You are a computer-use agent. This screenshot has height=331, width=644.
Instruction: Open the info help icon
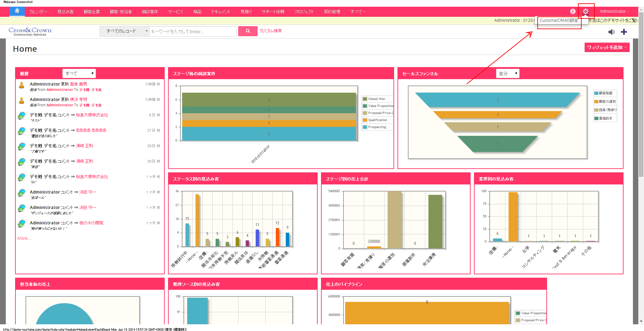[x=573, y=11]
